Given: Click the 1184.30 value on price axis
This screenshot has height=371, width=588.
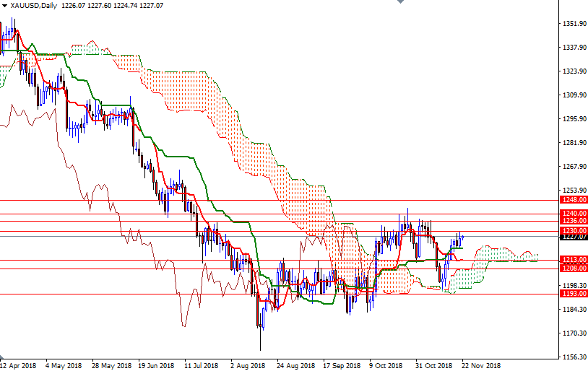Looking at the screenshot, I should click(574, 309).
